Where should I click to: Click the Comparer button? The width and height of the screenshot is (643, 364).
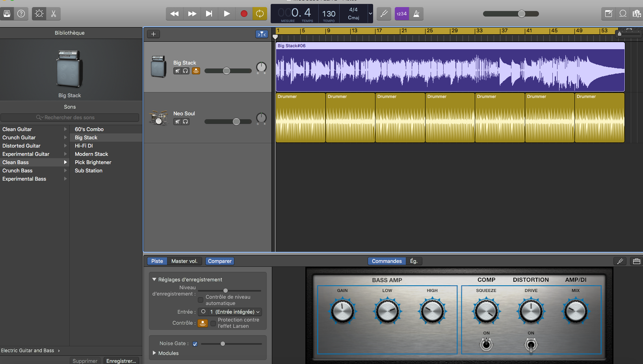coord(219,261)
